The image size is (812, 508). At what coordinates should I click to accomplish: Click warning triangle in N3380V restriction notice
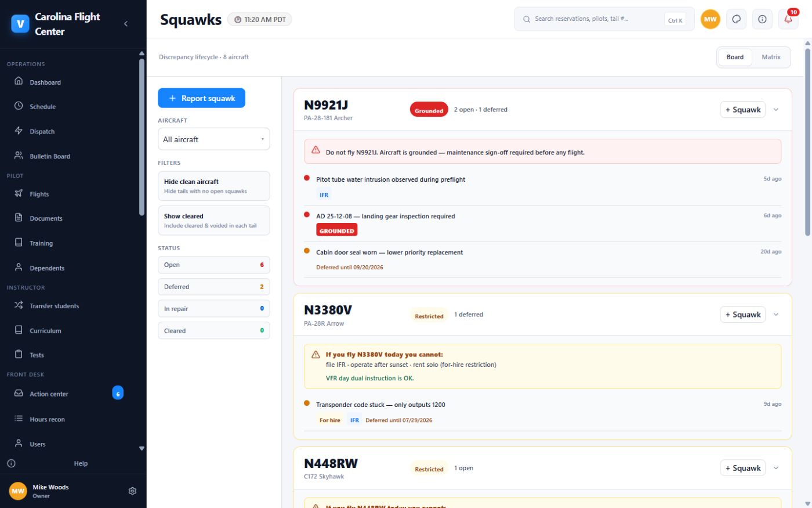tap(316, 354)
